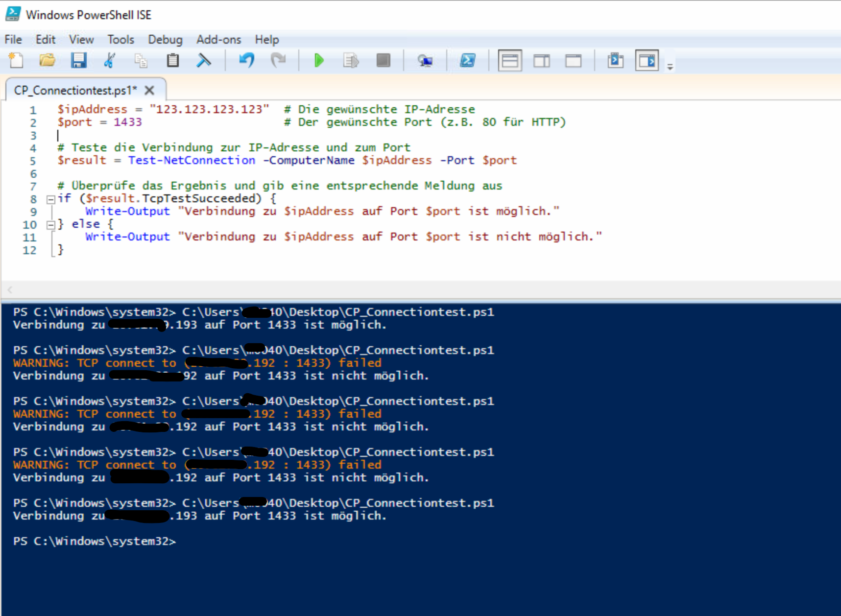Image resolution: width=841 pixels, height=616 pixels.
Task: Clear the console pane with the wiper icon
Action: pyautogui.click(x=204, y=61)
